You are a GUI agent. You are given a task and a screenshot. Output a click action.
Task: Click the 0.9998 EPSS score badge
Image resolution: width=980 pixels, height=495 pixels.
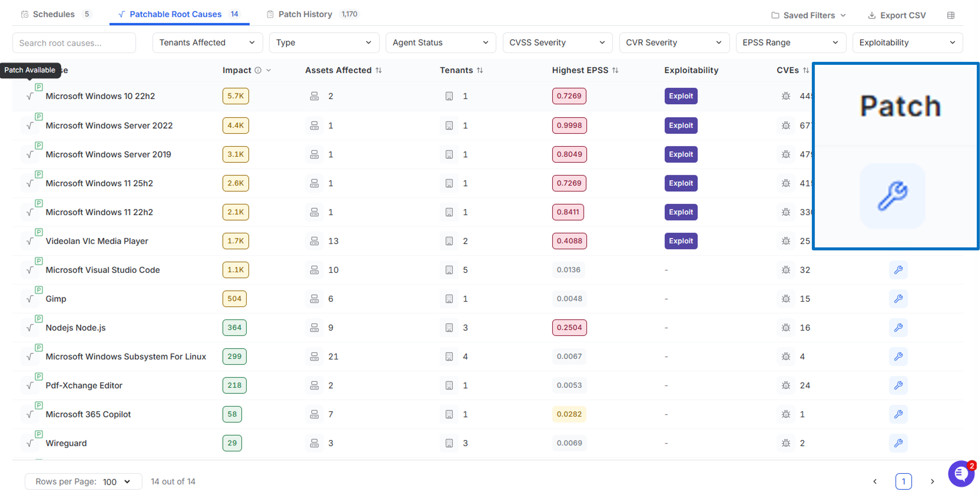[569, 125]
